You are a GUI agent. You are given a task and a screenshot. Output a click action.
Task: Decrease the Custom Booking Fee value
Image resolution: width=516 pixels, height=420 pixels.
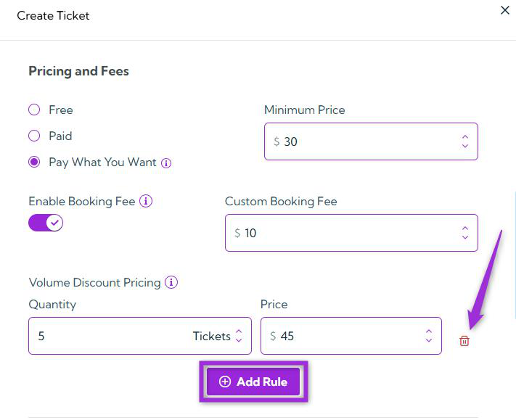click(x=465, y=238)
